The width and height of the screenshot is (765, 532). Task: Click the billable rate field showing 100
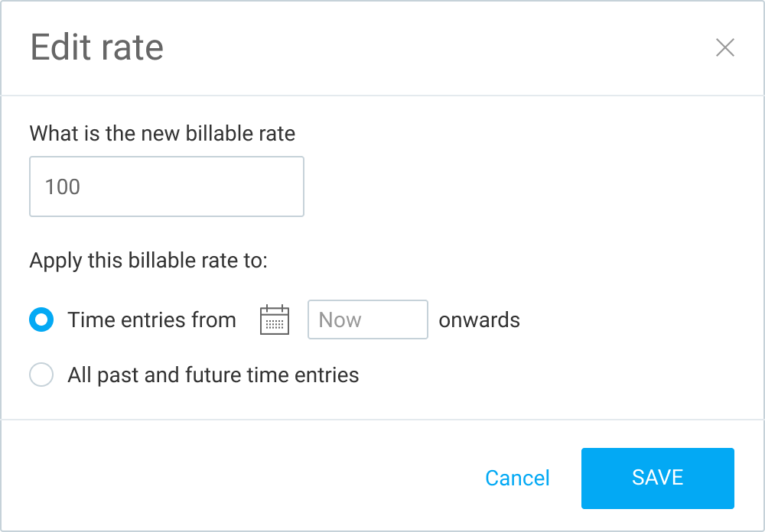click(166, 187)
